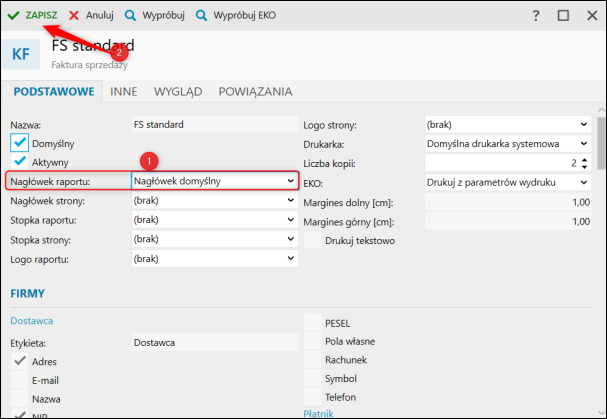This screenshot has width=607, height=419.
Task: Close the FS standard window
Action: [592, 15]
